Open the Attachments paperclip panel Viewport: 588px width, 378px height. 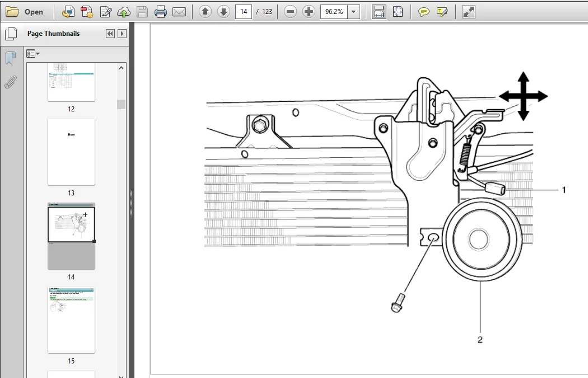11,82
